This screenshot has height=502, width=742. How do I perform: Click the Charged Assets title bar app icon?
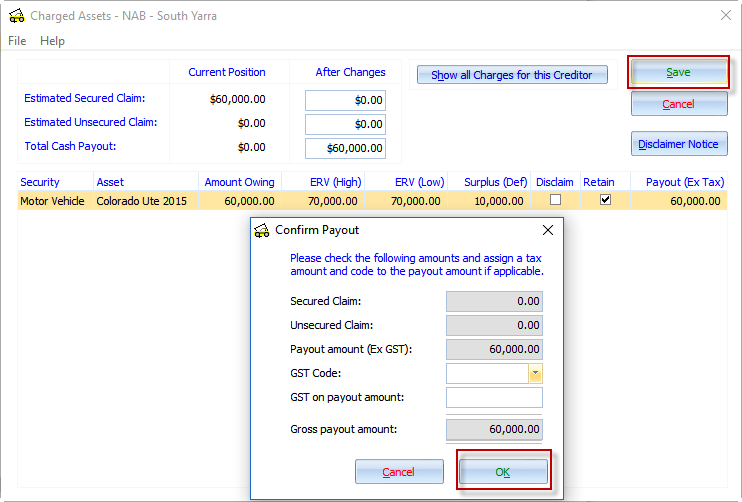[15, 16]
